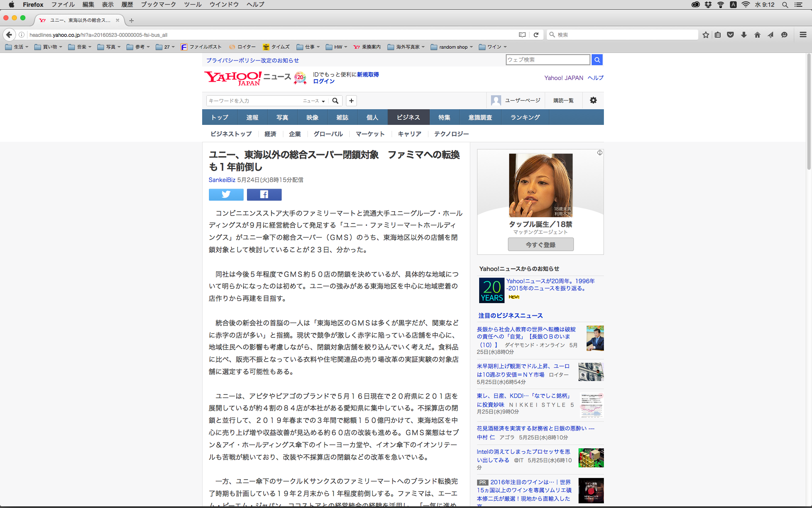Screen dimensions: 812x508
Task: Click the SankeiBiz source link
Action: [x=222, y=180]
